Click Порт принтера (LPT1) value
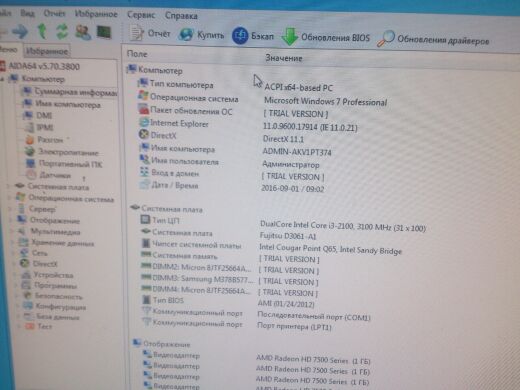Viewport: 520px width, 390px height. point(294,326)
